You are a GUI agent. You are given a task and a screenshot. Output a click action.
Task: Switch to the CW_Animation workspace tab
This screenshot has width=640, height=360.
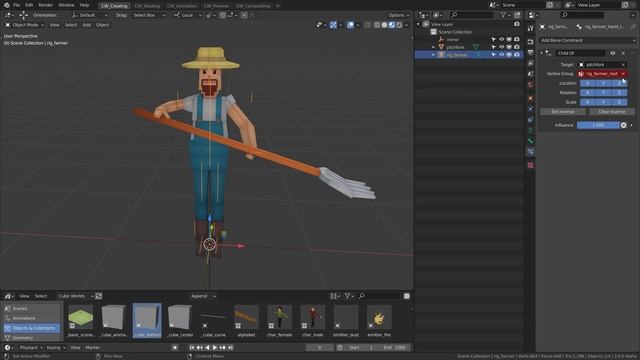(x=182, y=6)
